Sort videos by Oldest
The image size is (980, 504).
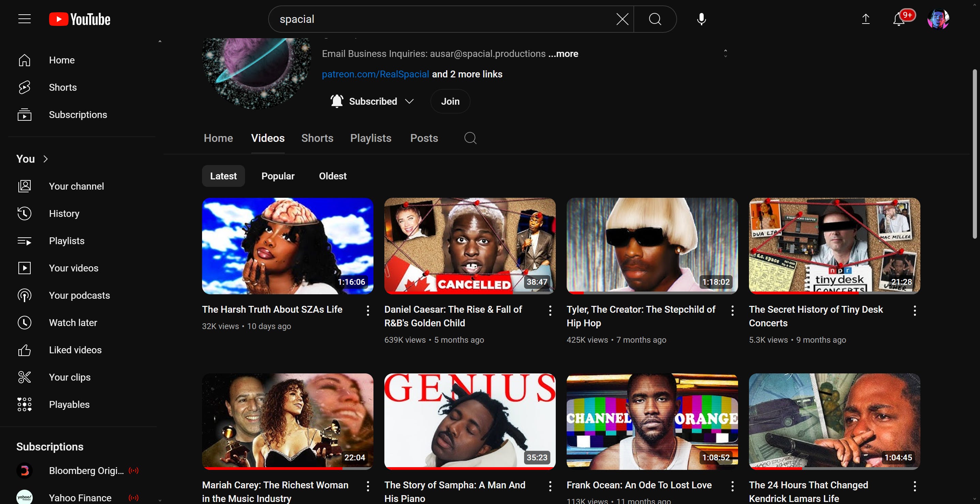(333, 176)
